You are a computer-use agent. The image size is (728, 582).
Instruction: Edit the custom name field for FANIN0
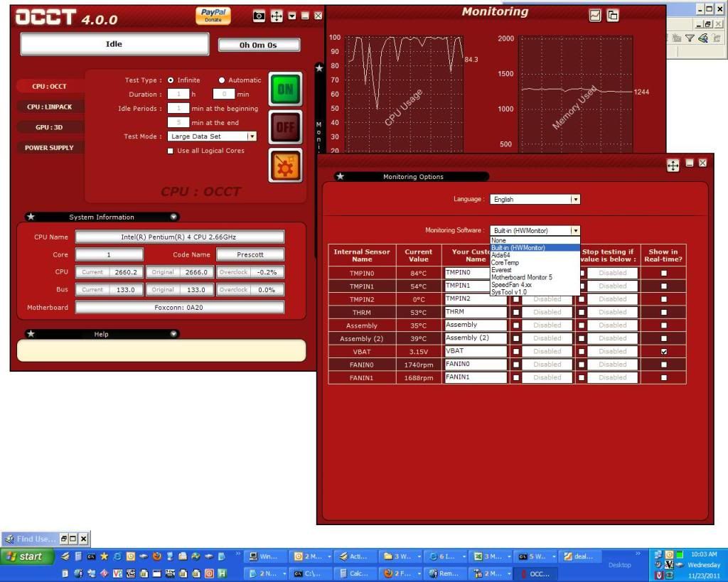[x=476, y=365]
